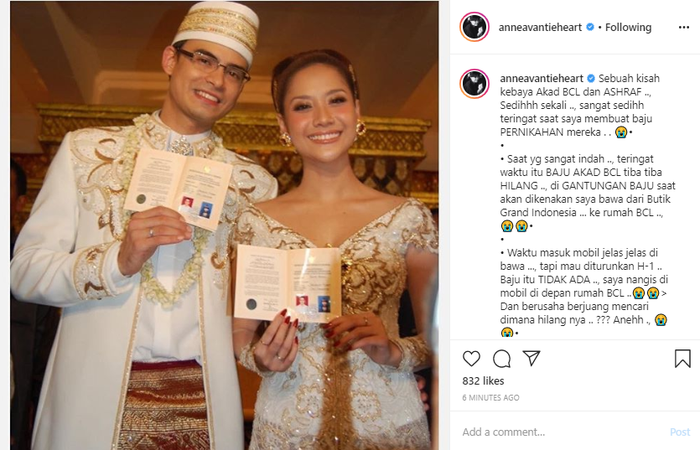The height and width of the screenshot is (450, 700).
Task: Click caption paragraph about Waktu masuk mobil
Action: 584,292
